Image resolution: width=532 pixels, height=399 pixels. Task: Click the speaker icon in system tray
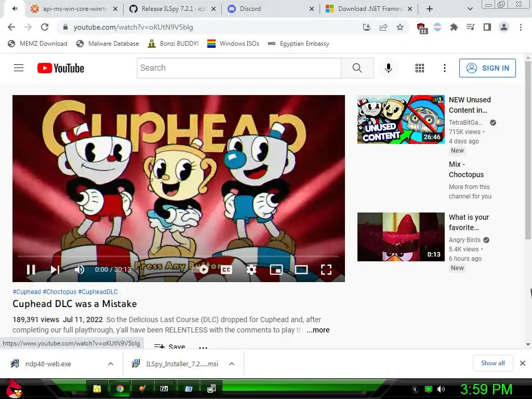[441, 389]
